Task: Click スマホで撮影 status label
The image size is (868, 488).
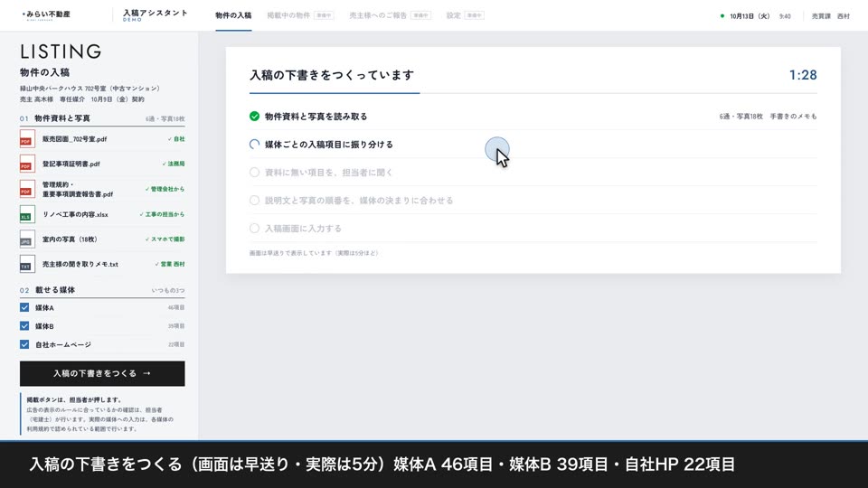Action: pos(165,239)
